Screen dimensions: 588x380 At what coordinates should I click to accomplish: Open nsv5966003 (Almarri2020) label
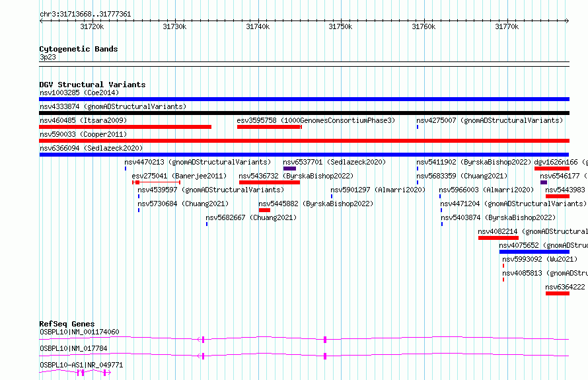pos(486,190)
